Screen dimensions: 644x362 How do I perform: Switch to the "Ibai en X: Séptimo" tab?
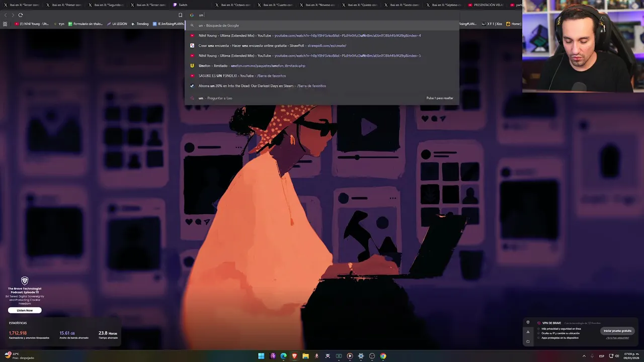[x=445, y=5]
